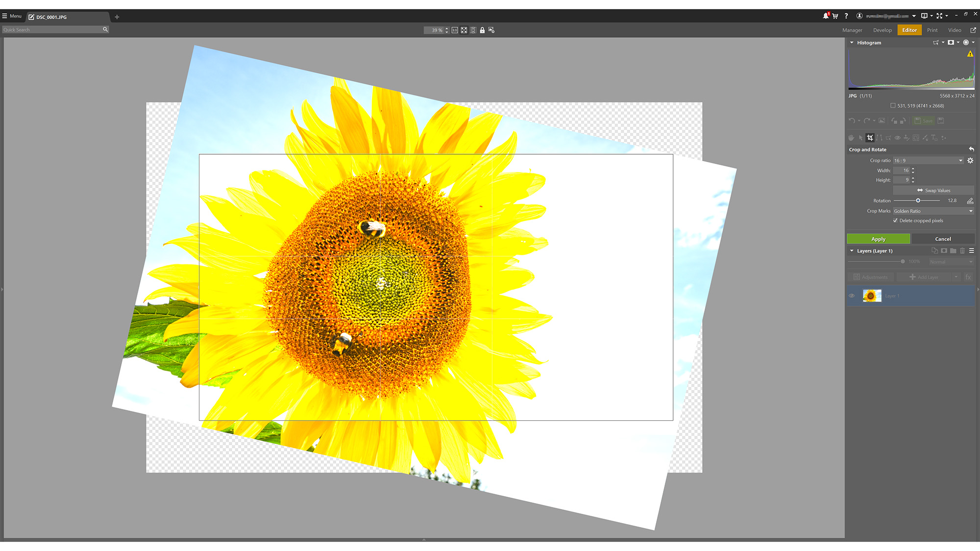The image size is (980, 551).
Task: Open the Layers panel hamburger menu
Action: click(971, 251)
